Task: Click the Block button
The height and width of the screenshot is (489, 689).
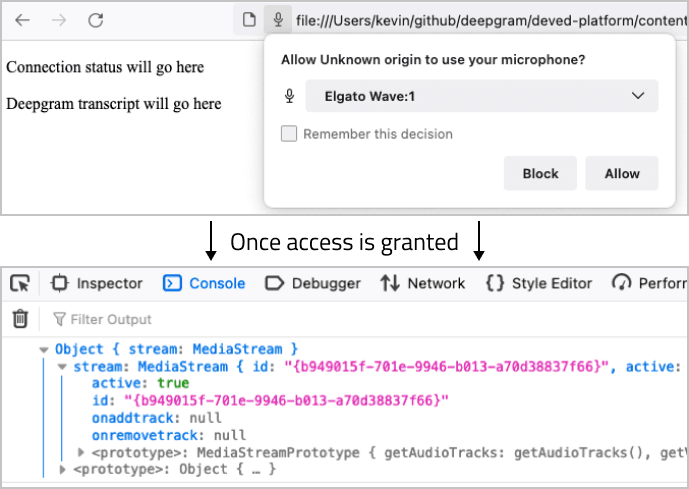Action: pos(540,173)
